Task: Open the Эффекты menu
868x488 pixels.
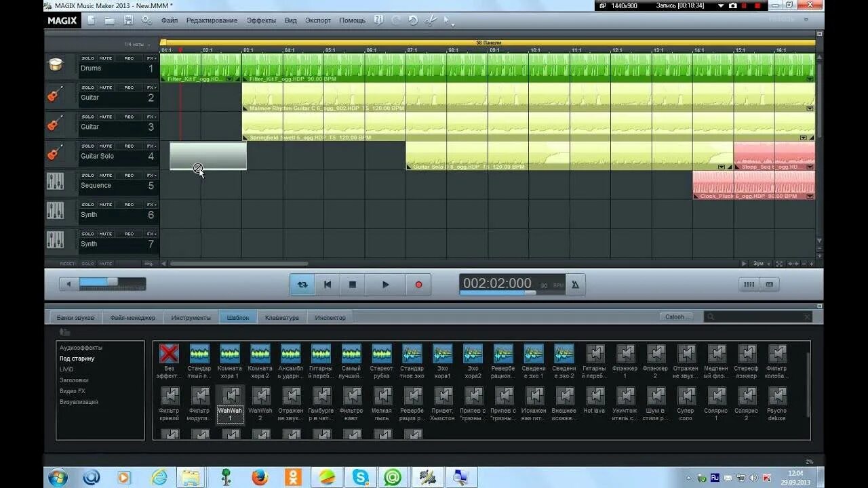Action: [x=261, y=20]
